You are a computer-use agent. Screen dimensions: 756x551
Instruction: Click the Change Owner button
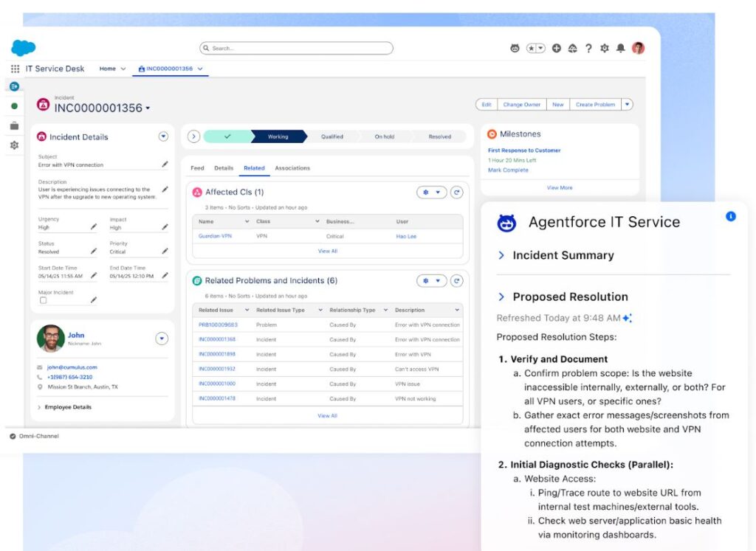click(522, 105)
